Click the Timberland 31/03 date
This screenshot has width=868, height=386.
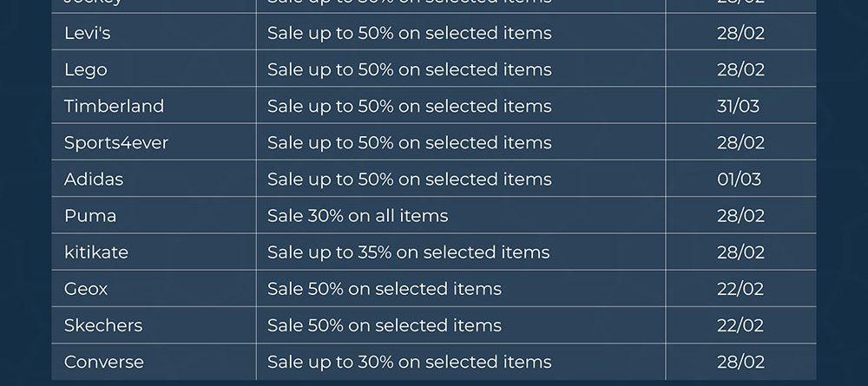738,107
